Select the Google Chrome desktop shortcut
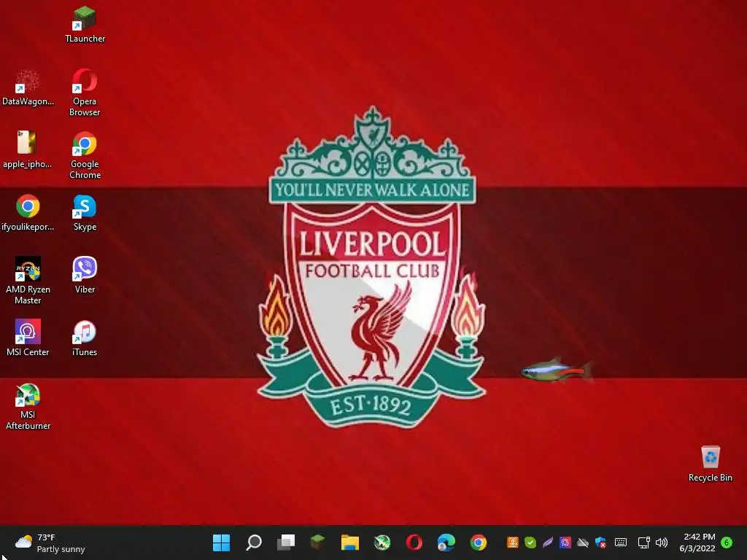Viewport: 747px width, 560px height. tap(85, 156)
